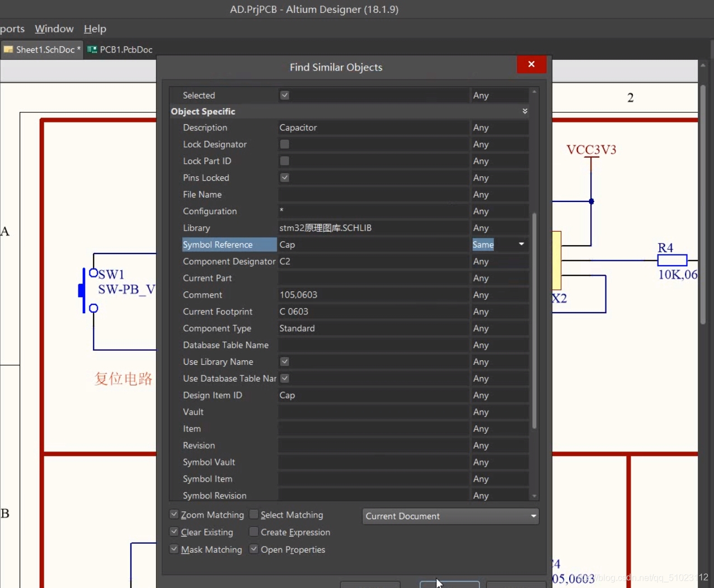Screen dimensions: 714x588
Task: Close the Find Similar Objects dialog
Action: pos(531,64)
